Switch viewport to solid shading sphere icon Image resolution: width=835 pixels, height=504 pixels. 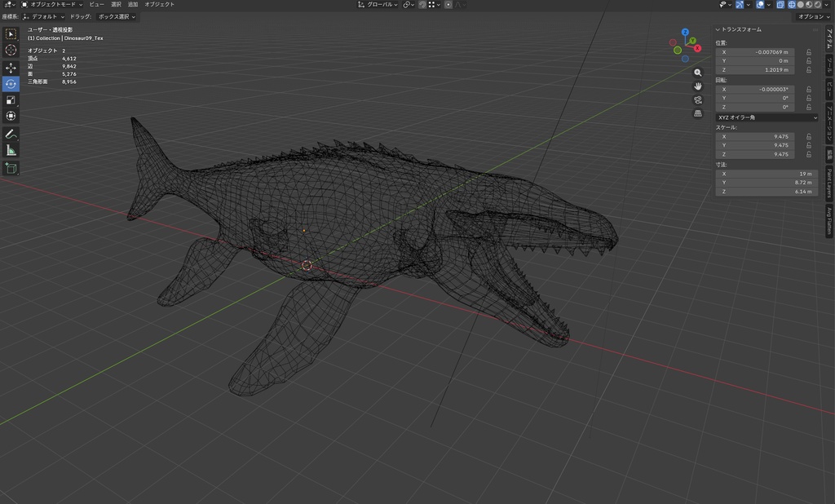pos(801,4)
